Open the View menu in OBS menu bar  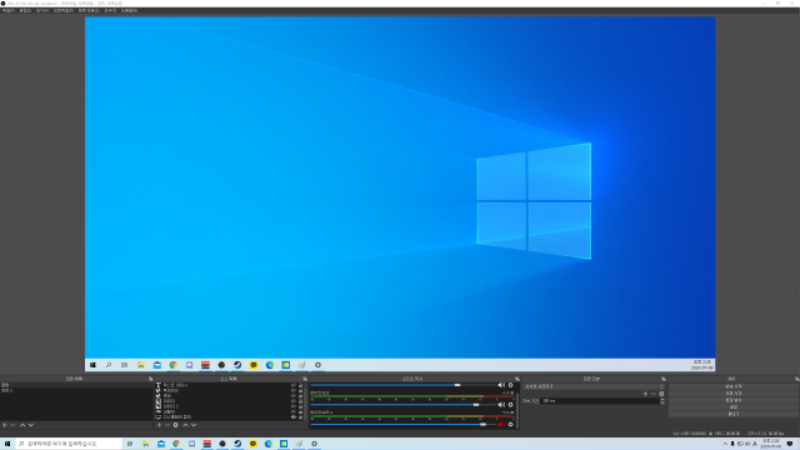tap(42, 10)
